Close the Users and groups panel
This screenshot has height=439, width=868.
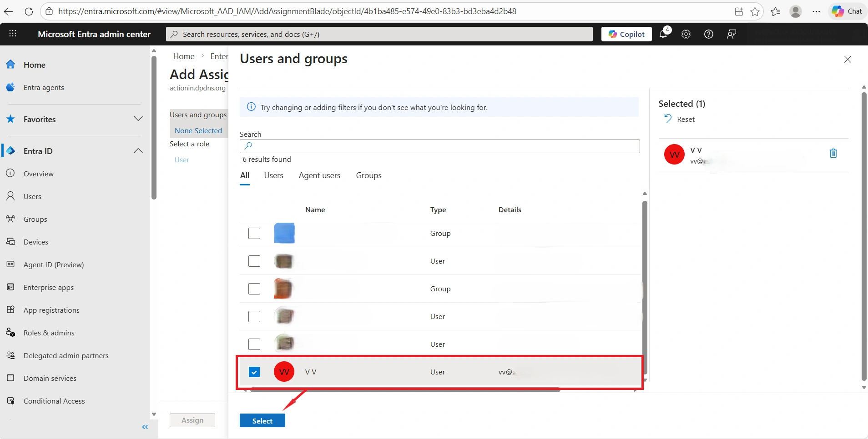[848, 60]
